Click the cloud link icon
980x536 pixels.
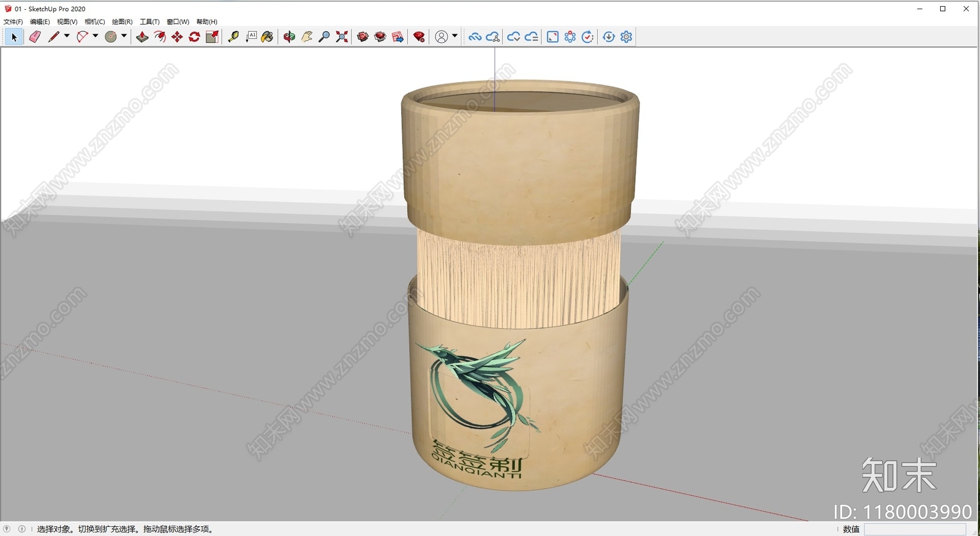tap(475, 37)
